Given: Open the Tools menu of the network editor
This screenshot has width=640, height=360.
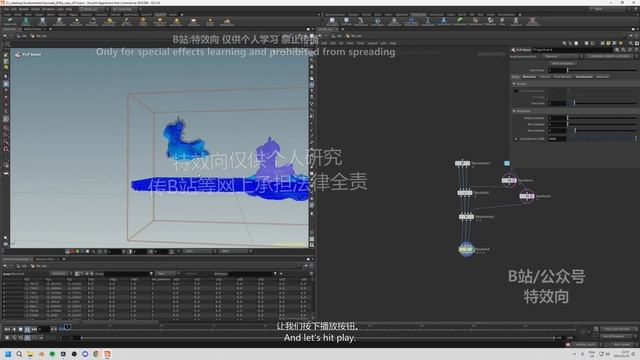Looking at the screenshot, I should click(x=360, y=43).
